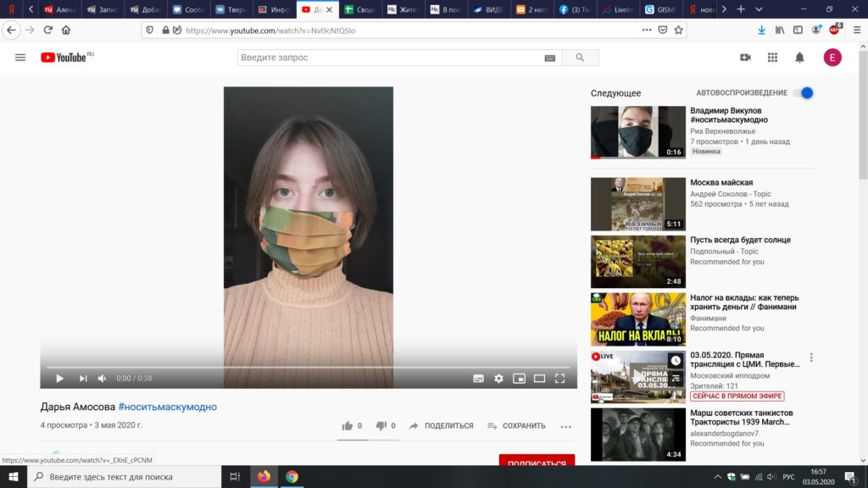Screen dimensions: 868x488
Task: Click the red ПОДПИСАТЬСЯ subscribe button
Action: pyautogui.click(x=537, y=462)
